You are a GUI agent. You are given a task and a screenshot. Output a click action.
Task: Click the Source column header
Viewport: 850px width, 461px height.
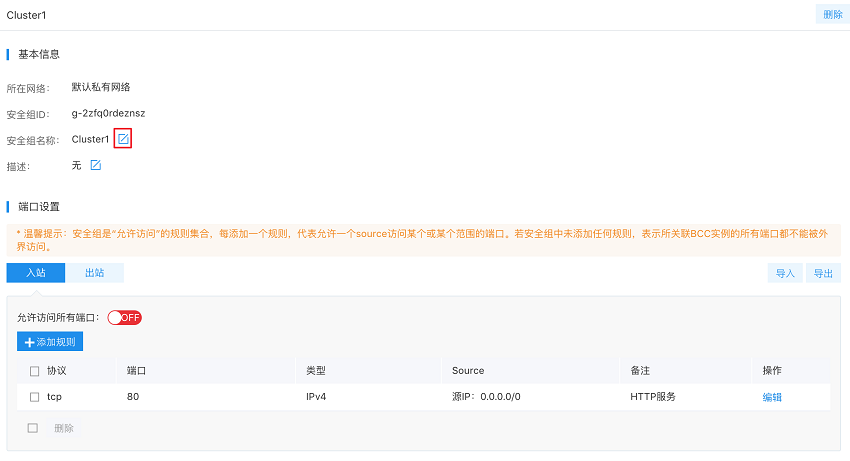pos(468,370)
